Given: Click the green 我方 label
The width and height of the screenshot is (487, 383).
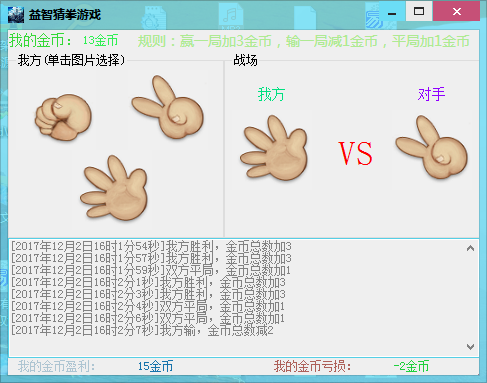Looking at the screenshot, I should point(271,94).
